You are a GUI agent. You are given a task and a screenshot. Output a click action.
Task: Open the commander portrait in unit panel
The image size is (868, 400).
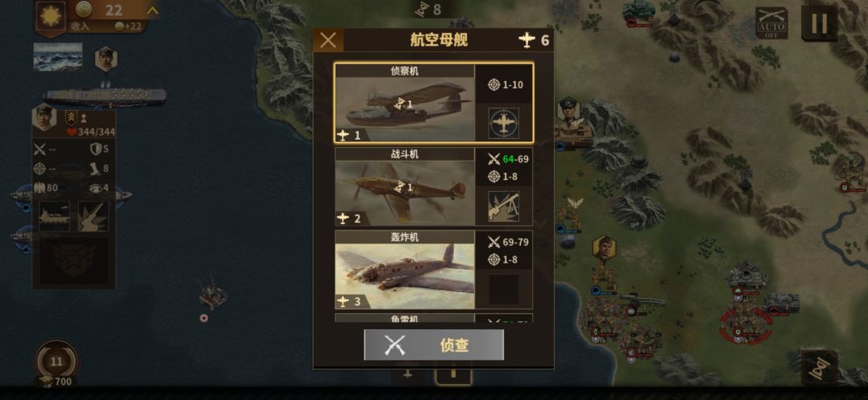(x=45, y=117)
